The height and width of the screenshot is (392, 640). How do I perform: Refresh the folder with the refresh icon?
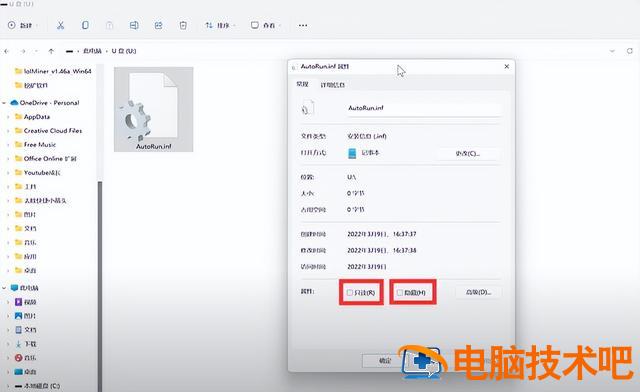[x=629, y=51]
